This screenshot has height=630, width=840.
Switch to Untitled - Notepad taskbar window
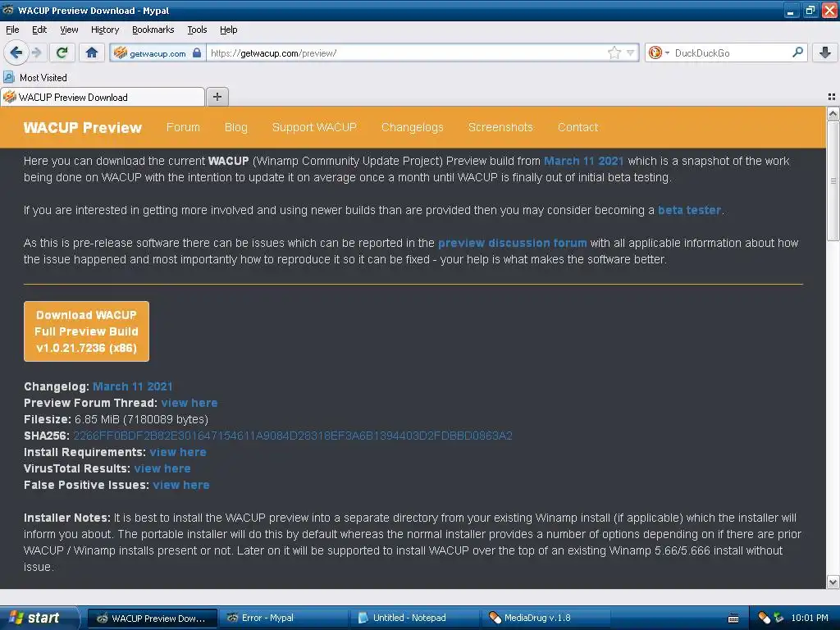[x=413, y=619]
